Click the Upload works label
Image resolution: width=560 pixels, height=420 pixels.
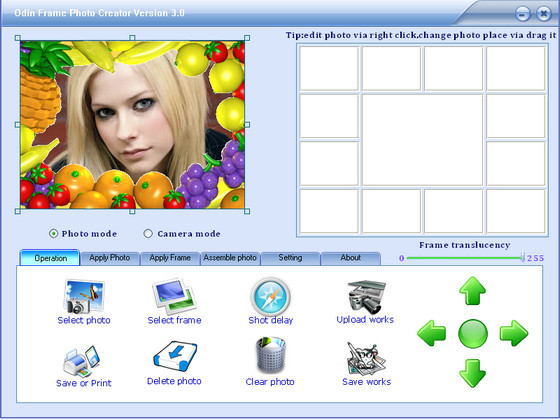[x=365, y=320]
